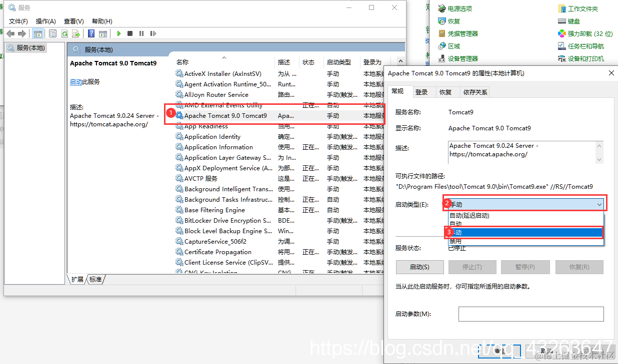Switch to the 扩展 tab below services list
Screen dimensions: 618x364
coord(77,279)
